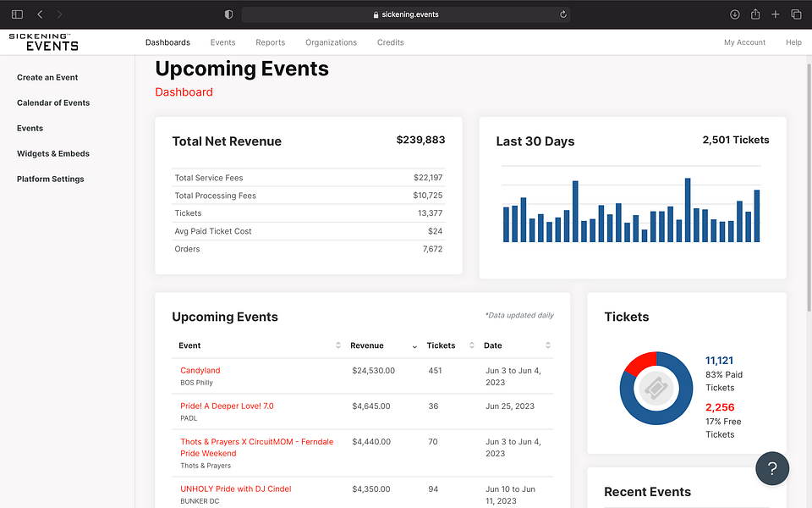Open the Candyland event link
Viewport: 812px width, 508px height.
(200, 370)
